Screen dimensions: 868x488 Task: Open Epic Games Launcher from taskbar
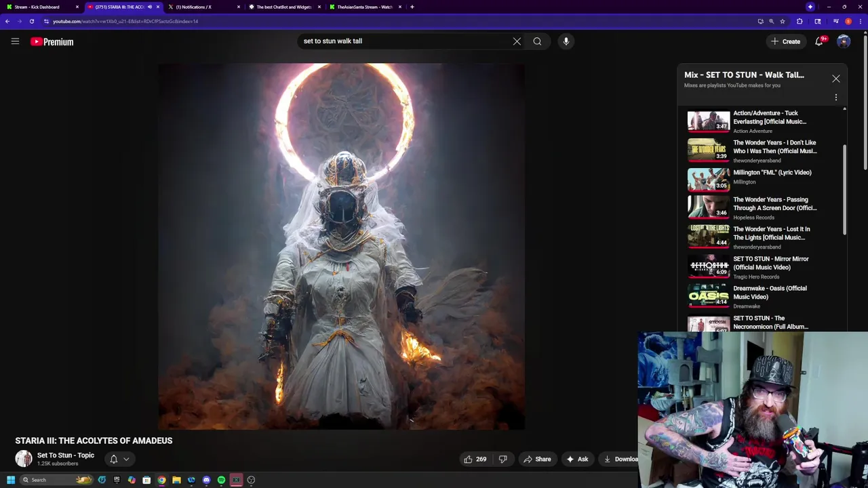117,480
